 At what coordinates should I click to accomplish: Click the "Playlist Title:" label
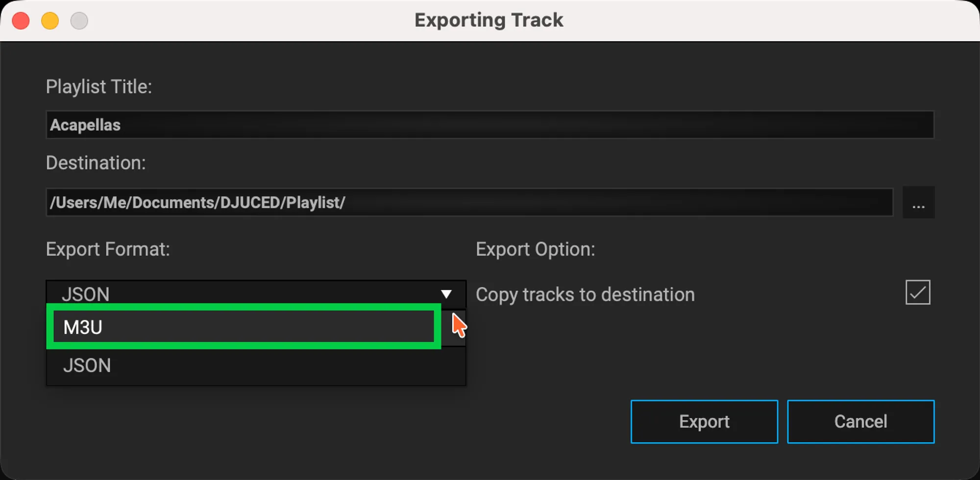(99, 87)
